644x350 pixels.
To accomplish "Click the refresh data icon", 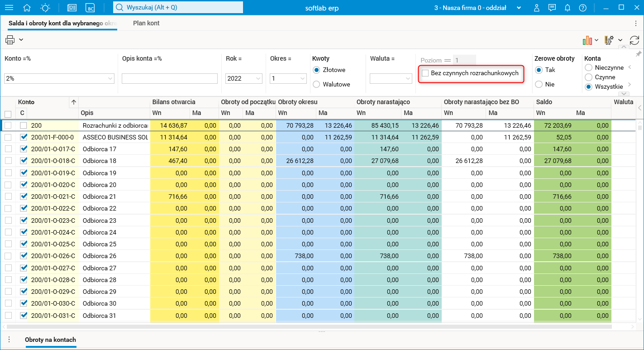I will pyautogui.click(x=634, y=40).
